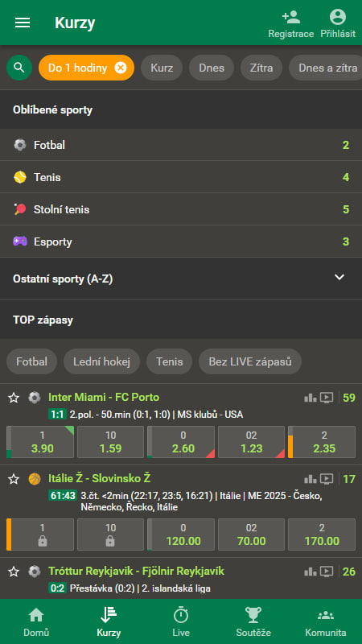Switch to the Live tab
Image resolution: width=362 pixels, height=644 pixels.
181,621
